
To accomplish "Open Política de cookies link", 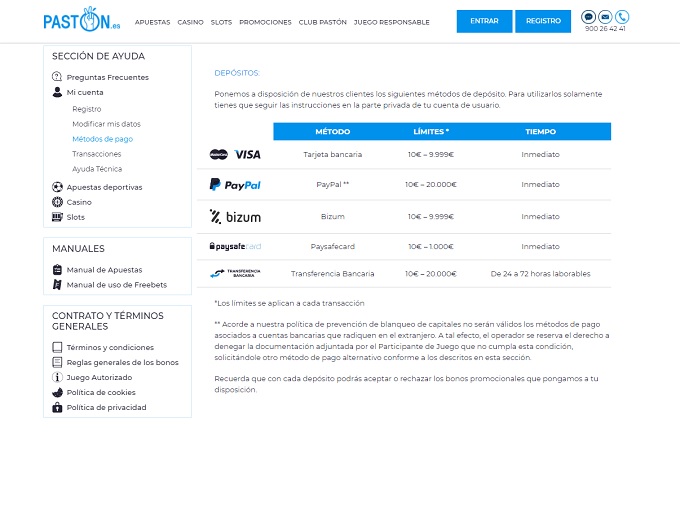I will 101,393.
